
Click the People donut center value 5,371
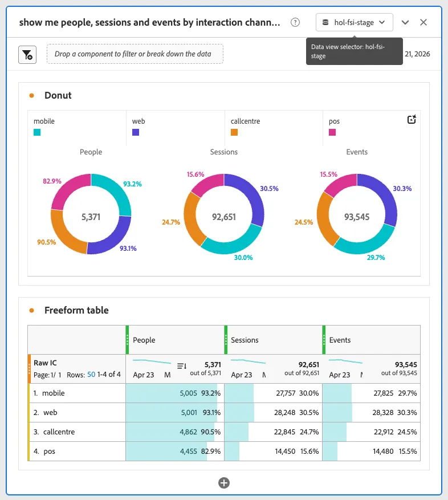(x=91, y=217)
